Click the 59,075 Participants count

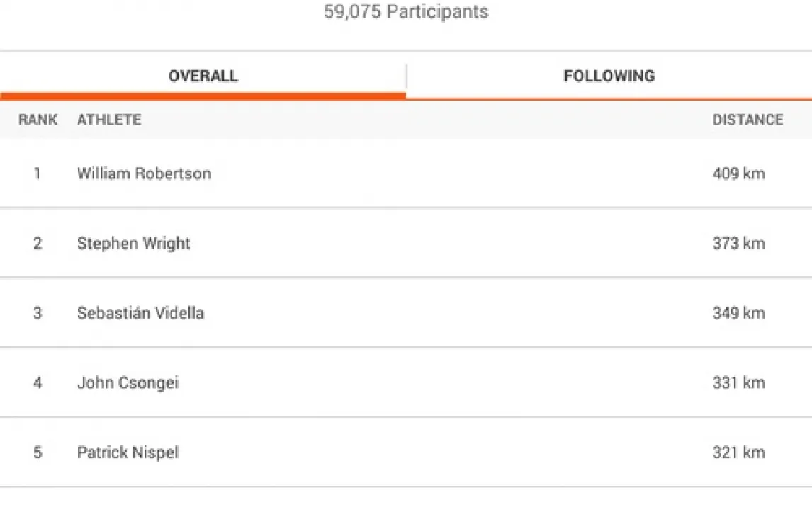pyautogui.click(x=406, y=12)
